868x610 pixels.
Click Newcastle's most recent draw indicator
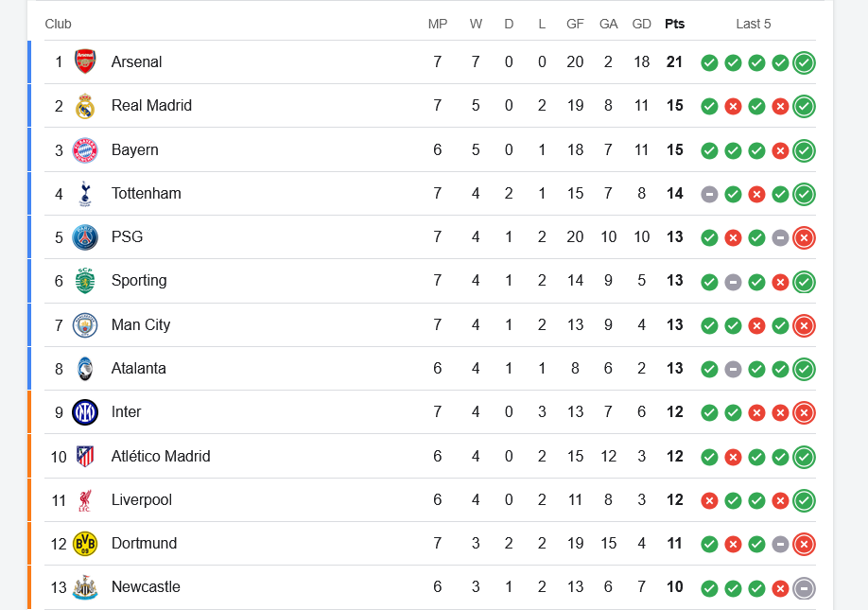804,588
